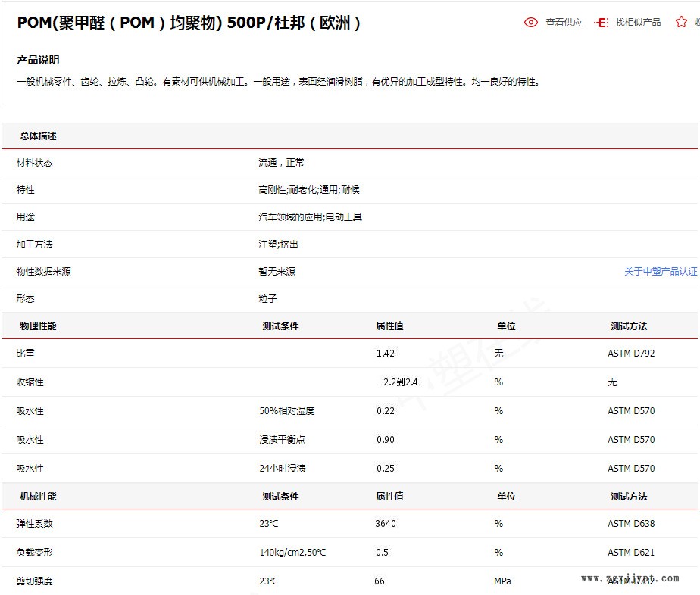
Task: Click the star favorite icon
Action: pos(681,22)
